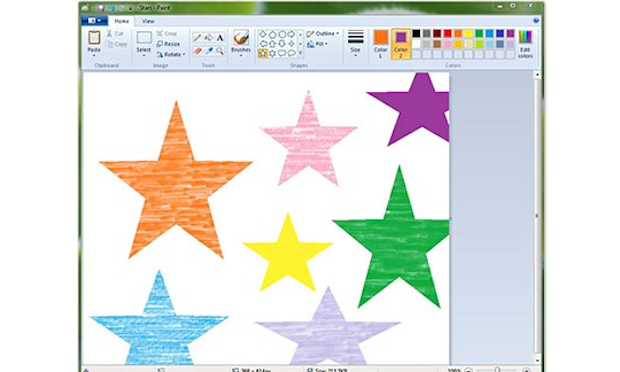Pick the white color swatch
Viewport: 620px width, 372px height.
pos(416,44)
